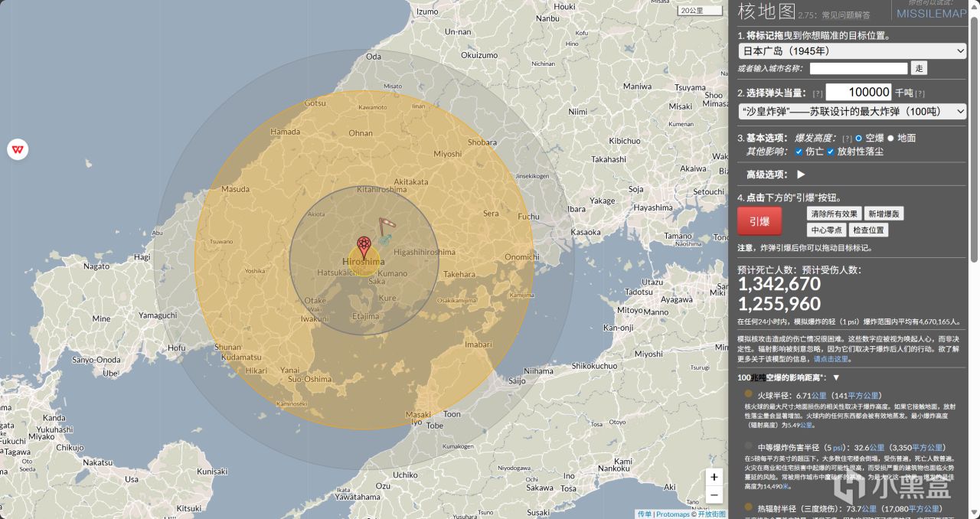Click the scrollbar down arrow
The height and width of the screenshot is (519, 980).
coord(974,513)
